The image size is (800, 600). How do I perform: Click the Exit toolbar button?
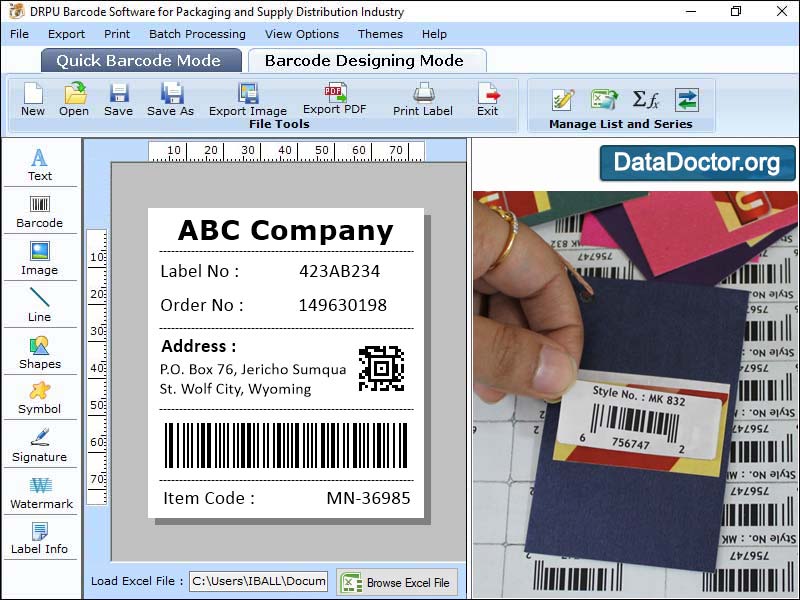click(x=487, y=100)
